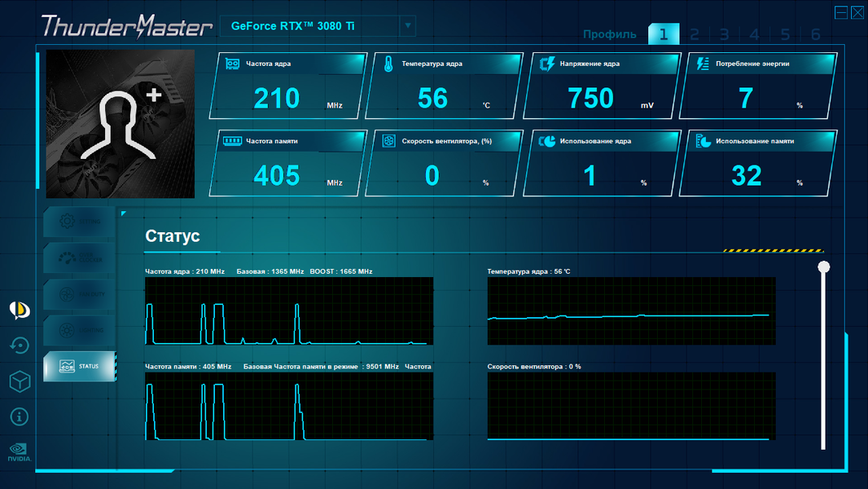Click the core voltage lightning chip icon
Screen dimensions: 868x489
click(x=547, y=64)
